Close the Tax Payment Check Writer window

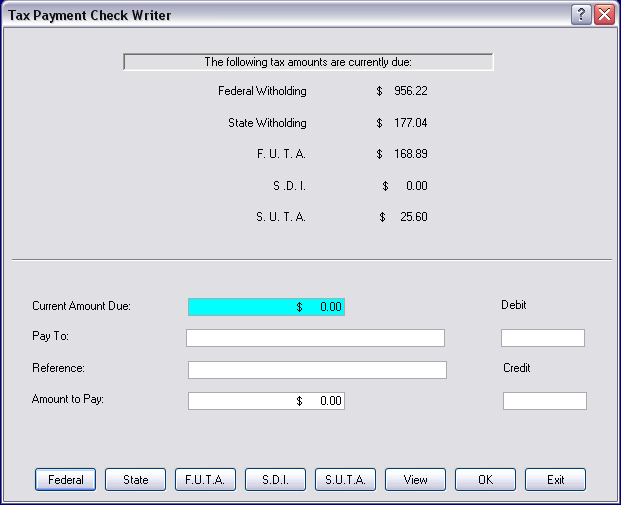[604, 15]
